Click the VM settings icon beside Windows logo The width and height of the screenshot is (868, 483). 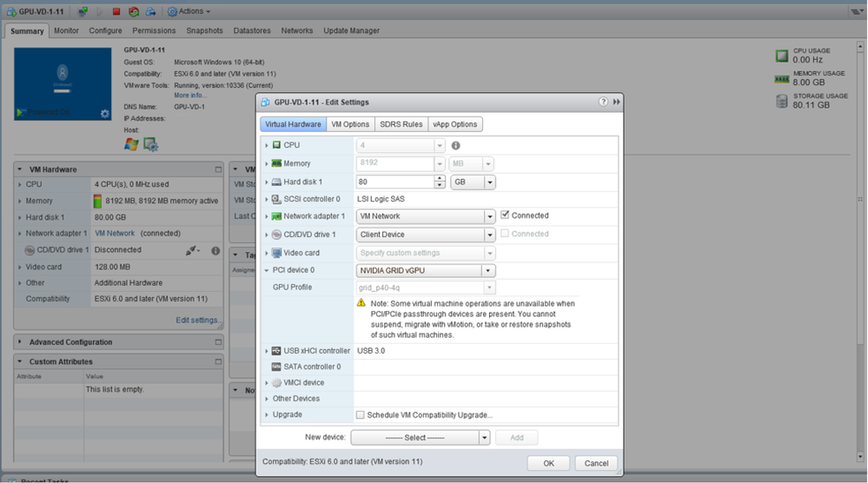[x=150, y=144]
